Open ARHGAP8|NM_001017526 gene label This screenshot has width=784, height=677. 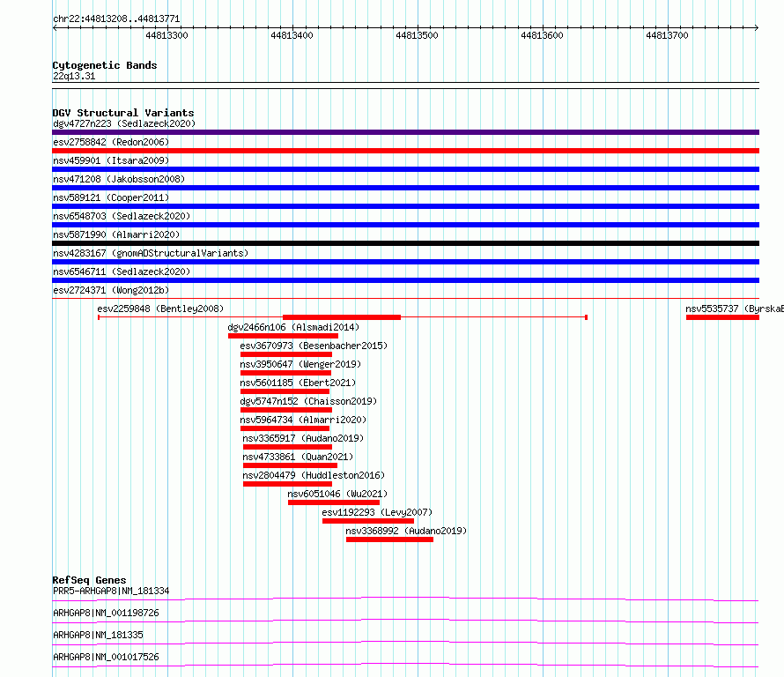[x=106, y=657]
